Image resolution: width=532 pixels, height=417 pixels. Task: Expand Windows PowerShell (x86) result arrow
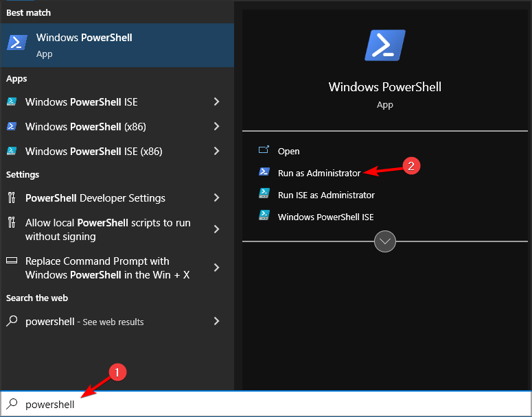click(x=216, y=126)
